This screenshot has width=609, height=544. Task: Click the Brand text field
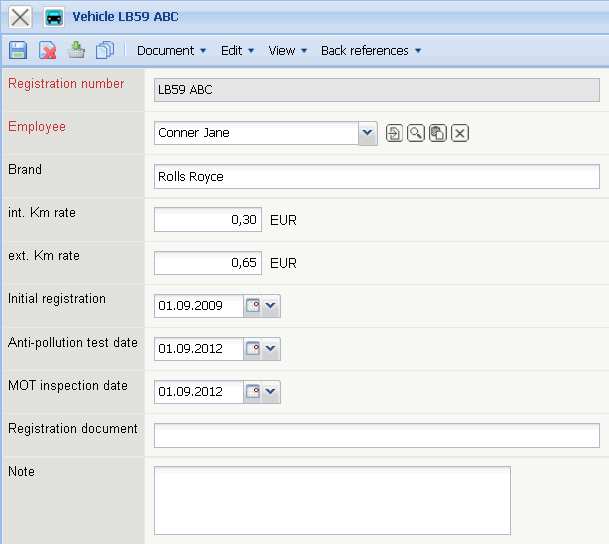[x=376, y=177]
